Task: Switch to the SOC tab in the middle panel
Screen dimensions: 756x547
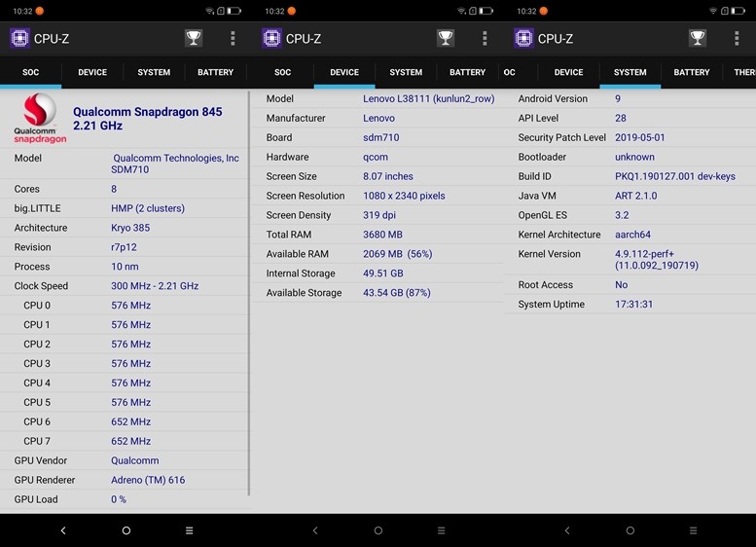Action: coord(282,72)
